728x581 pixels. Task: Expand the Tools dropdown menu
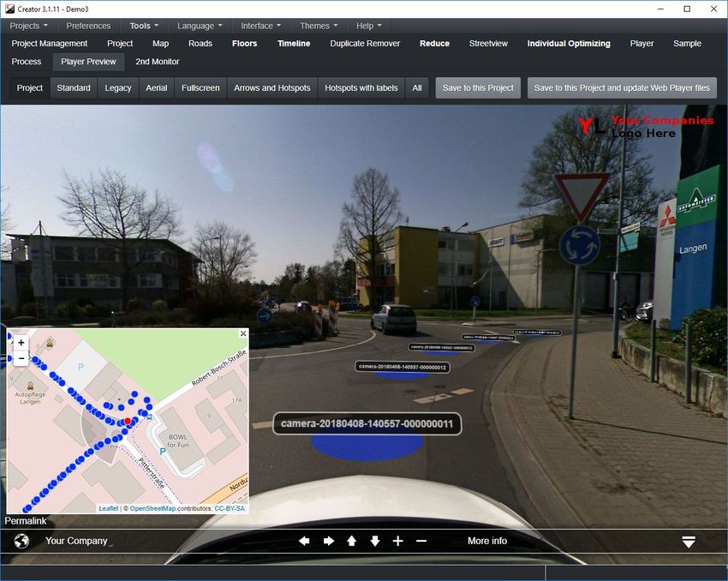(144, 26)
